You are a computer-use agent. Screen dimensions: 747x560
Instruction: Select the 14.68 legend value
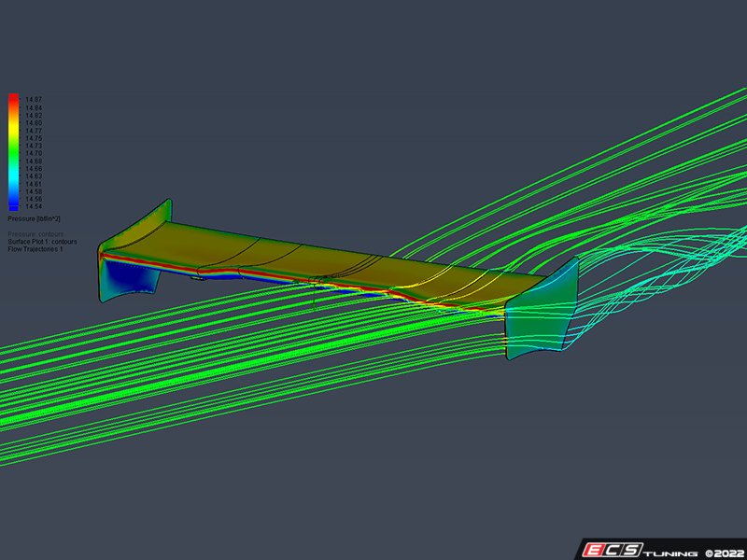pyautogui.click(x=35, y=161)
